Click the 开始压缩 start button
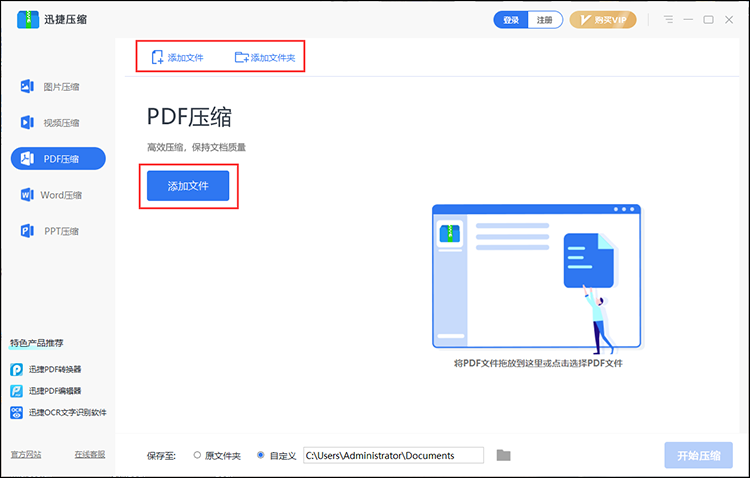 pos(698,456)
